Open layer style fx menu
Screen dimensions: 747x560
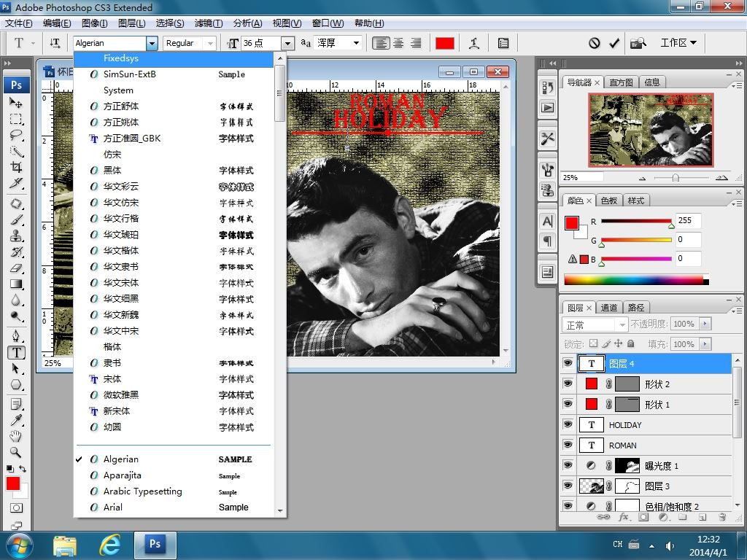[x=623, y=517]
